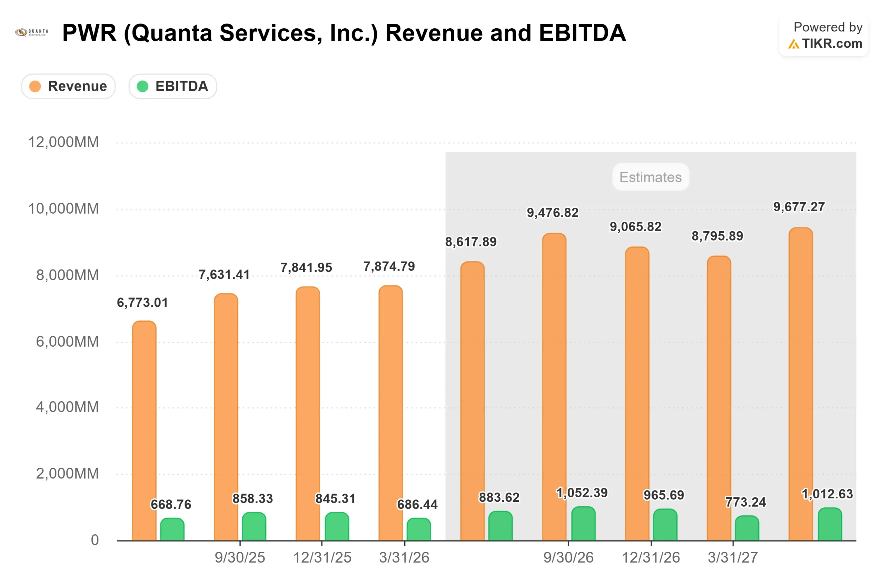The image size is (883, 588).
Task: Click the 9/30/26 x-axis date label
Action: point(568,558)
